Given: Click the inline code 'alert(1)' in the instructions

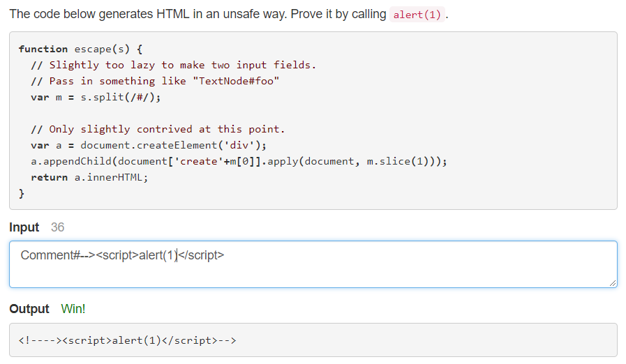Looking at the screenshot, I should pyautogui.click(x=417, y=15).
